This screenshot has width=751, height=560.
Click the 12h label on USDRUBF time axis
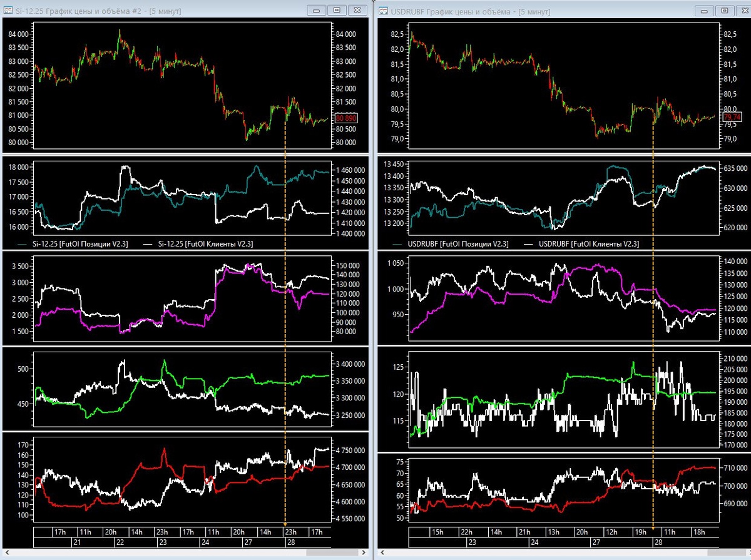(x=613, y=532)
